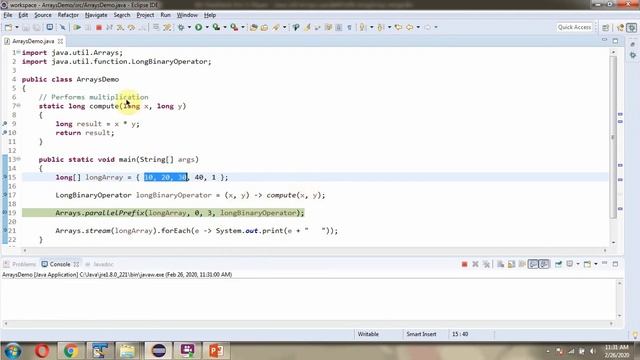Open PowerPoint from the taskbar
Screen dimensions: 640x360
(x=216, y=351)
